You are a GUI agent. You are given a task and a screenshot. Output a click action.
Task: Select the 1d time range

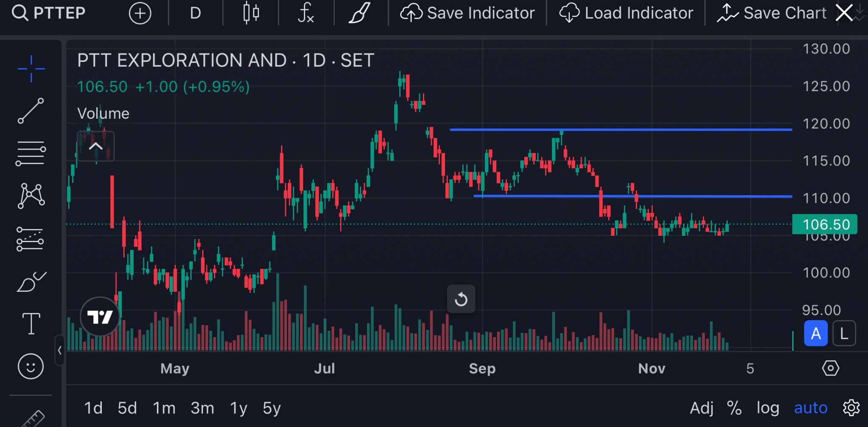point(93,408)
